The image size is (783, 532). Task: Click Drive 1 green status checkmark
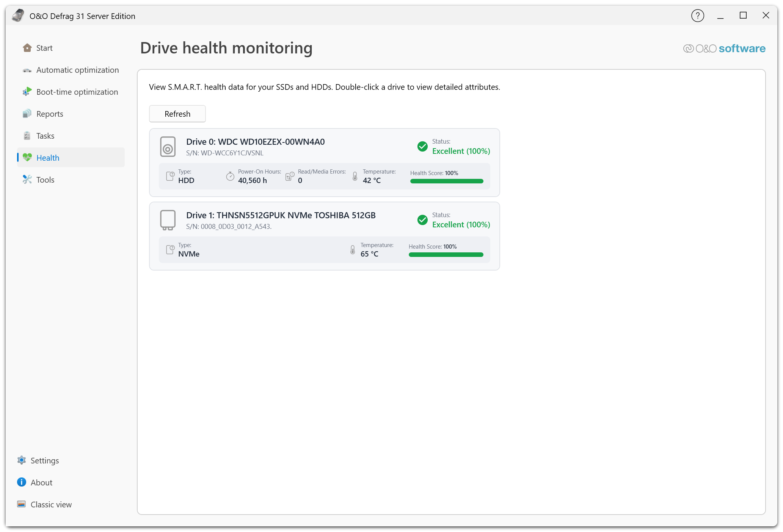422,220
